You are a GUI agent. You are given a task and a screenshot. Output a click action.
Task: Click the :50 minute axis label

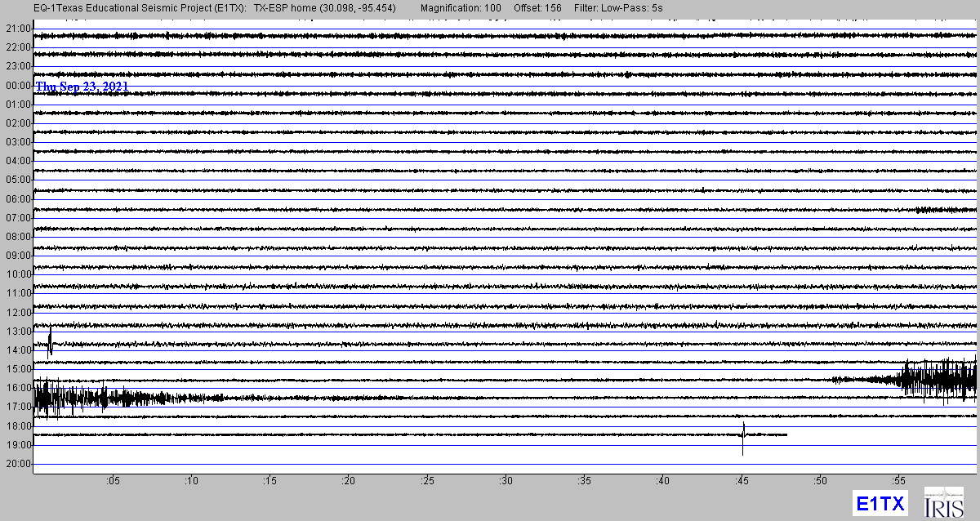(x=820, y=480)
